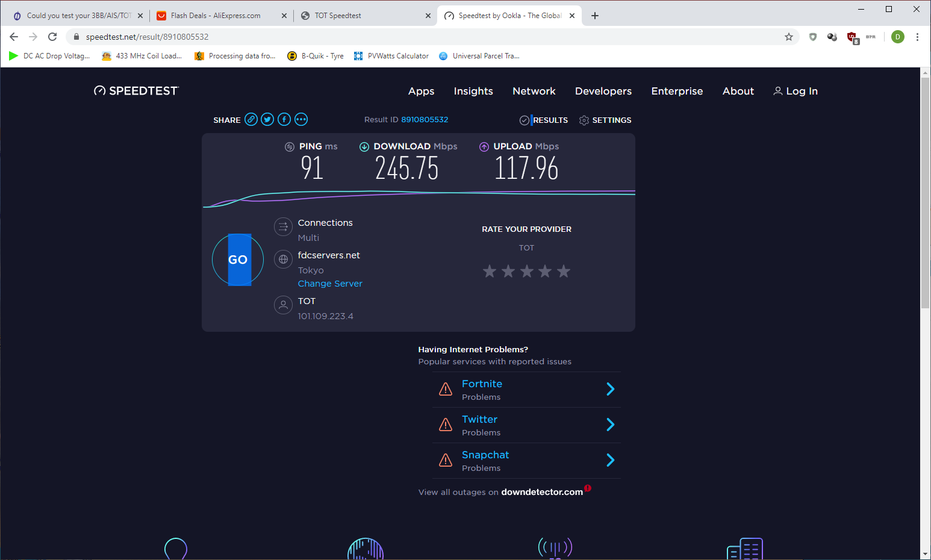Click the Fortnite warning triangle icon
Viewport: 931px width, 560px height.
[x=446, y=389]
